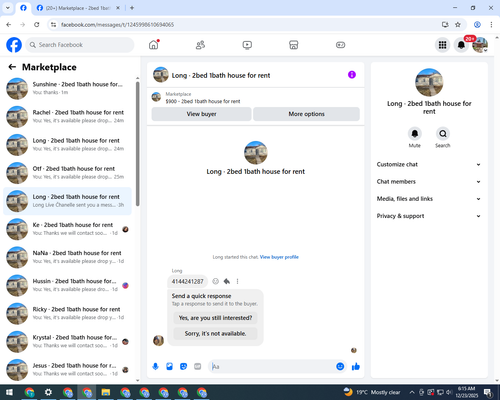Expand Media, files and links section
This screenshot has height=400, width=500.
click(429, 199)
